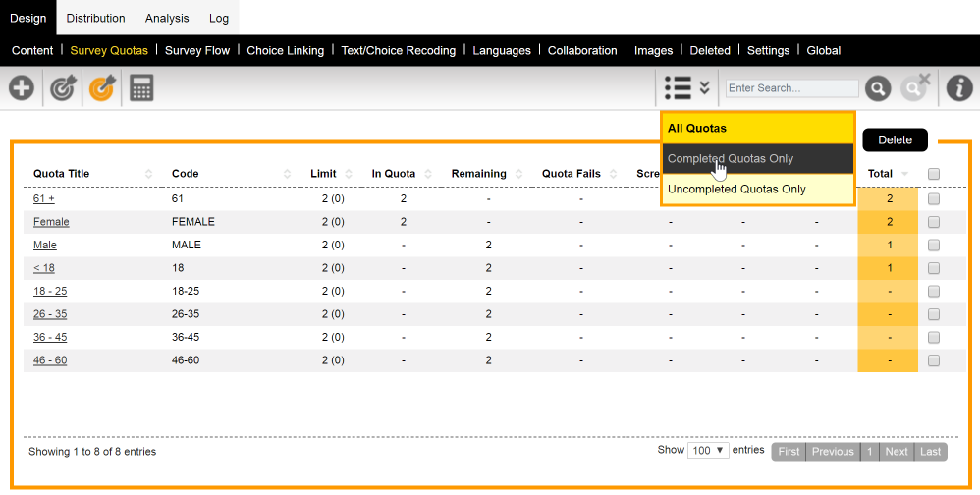Check the box for 36 - 45 quota

pos(934,338)
